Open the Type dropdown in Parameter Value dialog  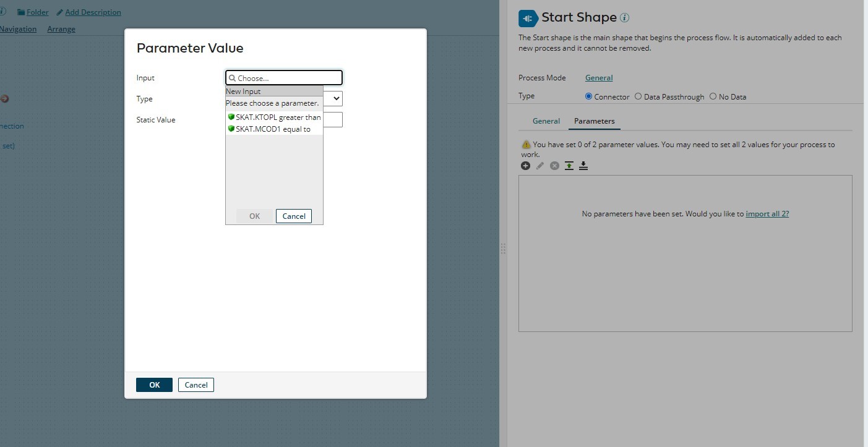pos(333,98)
